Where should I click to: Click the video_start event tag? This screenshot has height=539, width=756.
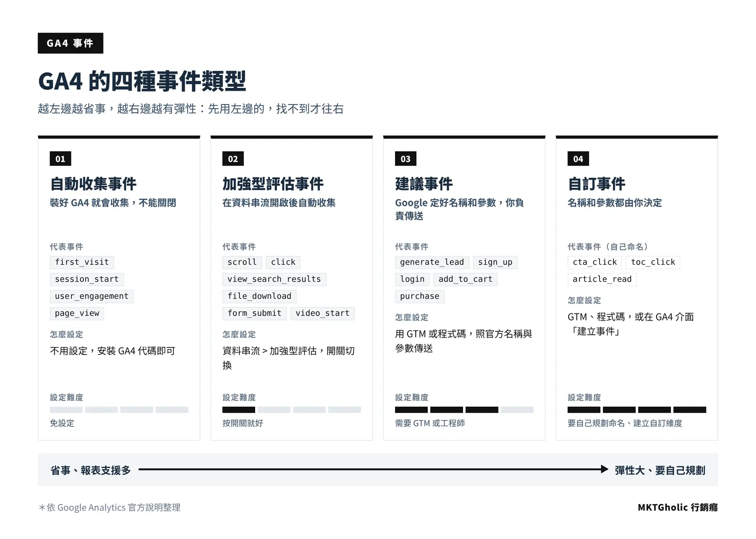coord(322,313)
